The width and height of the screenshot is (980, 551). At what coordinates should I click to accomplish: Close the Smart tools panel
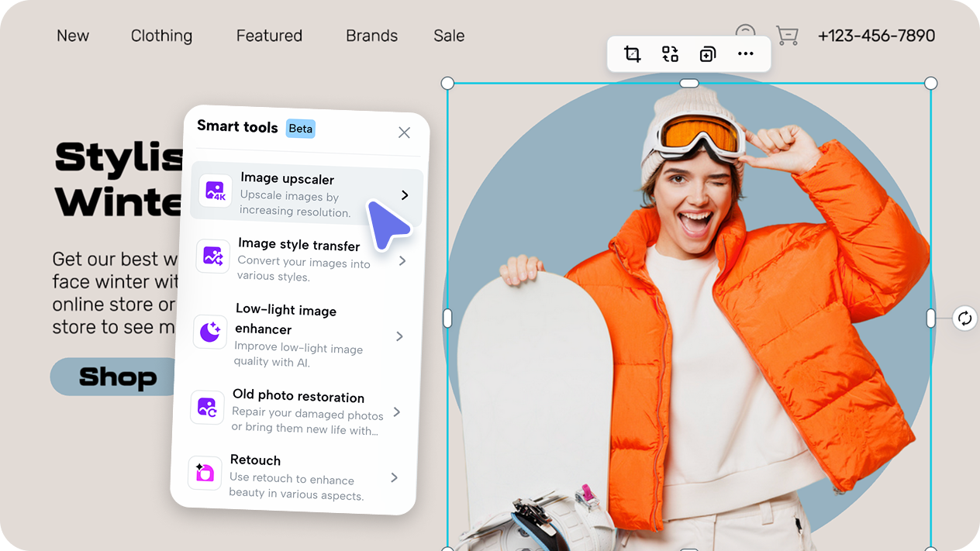[x=404, y=133]
